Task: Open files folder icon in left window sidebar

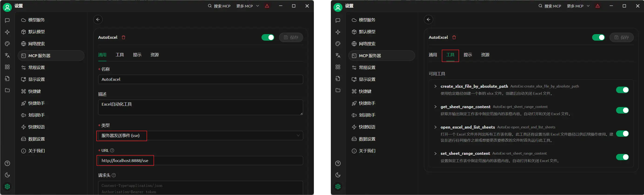Action: point(7,90)
